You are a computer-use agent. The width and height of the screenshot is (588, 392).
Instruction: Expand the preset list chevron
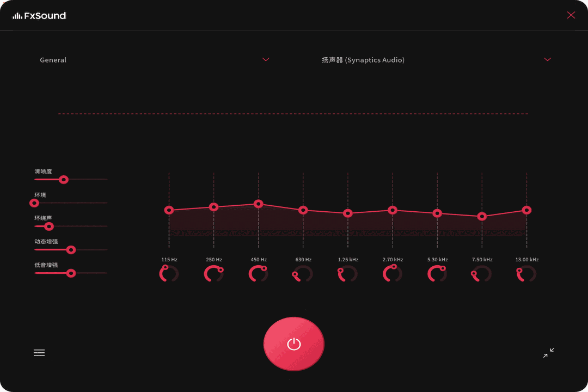(x=266, y=59)
